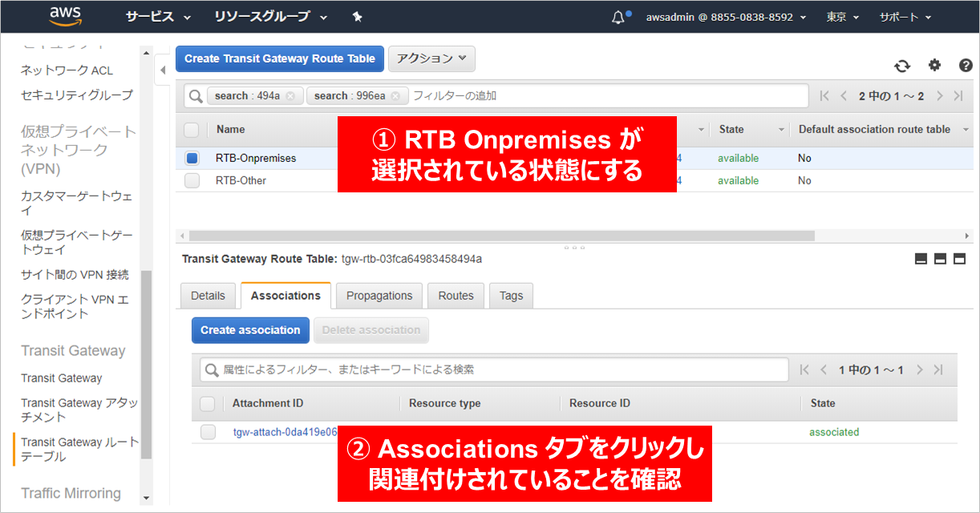Screen dimensions: 980x513
Task: Expand the サービス menu in top bar
Action: [x=157, y=17]
